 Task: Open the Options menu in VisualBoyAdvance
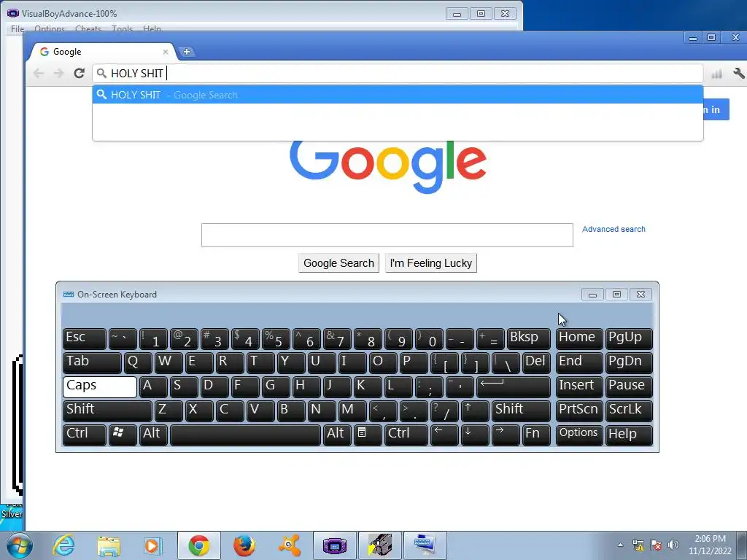coord(50,28)
